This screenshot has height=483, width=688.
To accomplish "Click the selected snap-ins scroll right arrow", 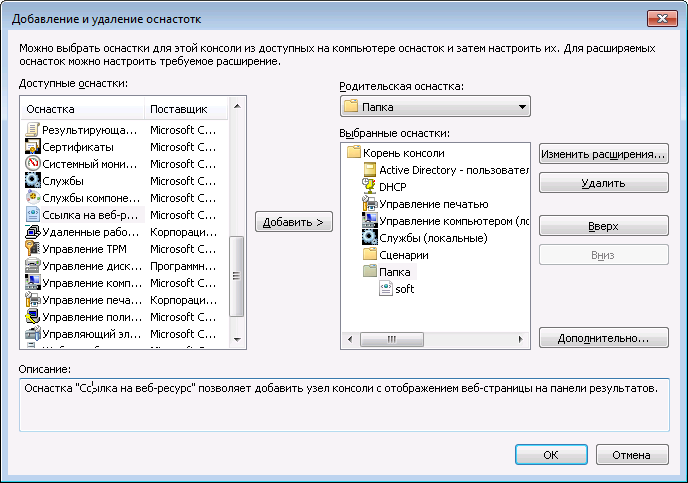I will tap(520, 339).
